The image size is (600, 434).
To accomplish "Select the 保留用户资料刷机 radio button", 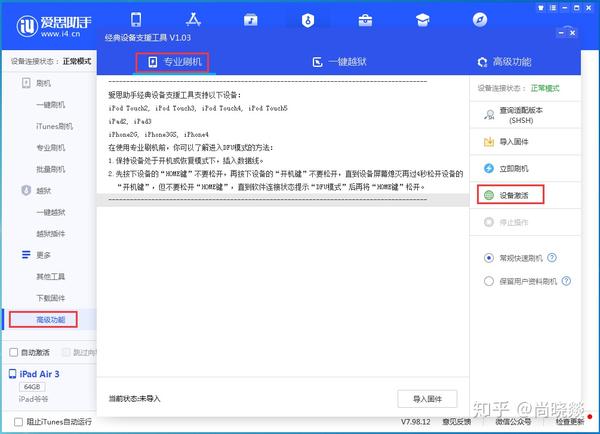I will (489, 281).
